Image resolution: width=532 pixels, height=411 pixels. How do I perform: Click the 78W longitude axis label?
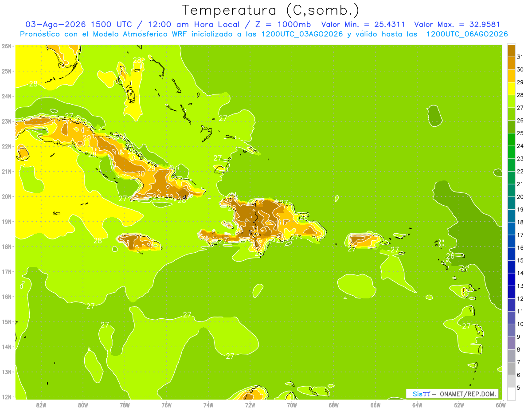coord(125,405)
